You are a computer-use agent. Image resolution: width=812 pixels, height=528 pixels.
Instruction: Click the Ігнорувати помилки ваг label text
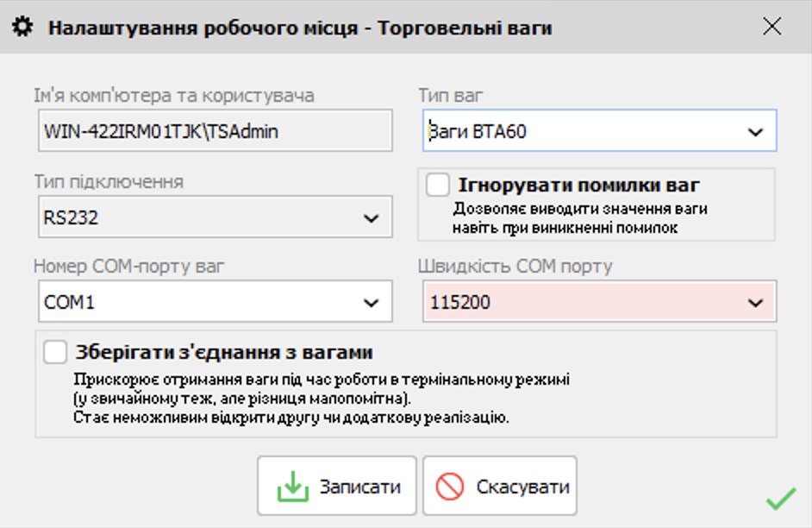click(578, 185)
